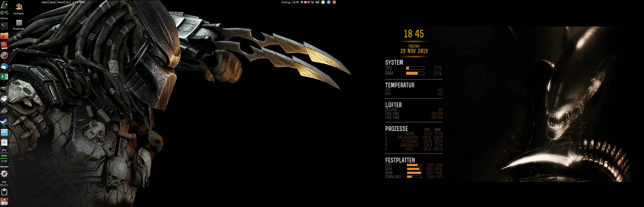Viewport: 644px width, 207px height.
Task: Click the white clock tray icon
Action: coord(323,2)
